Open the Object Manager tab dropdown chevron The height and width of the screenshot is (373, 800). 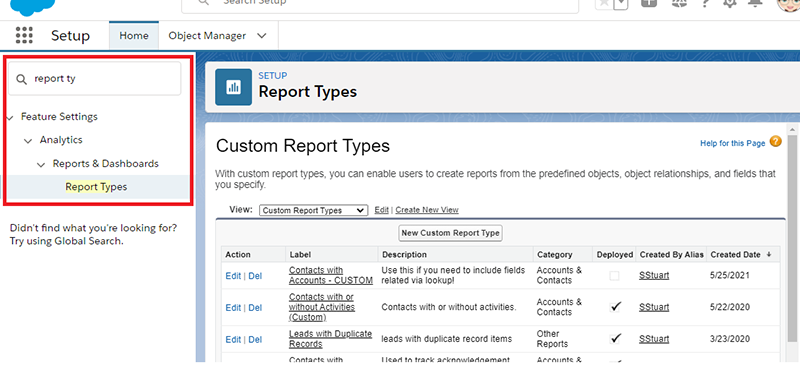pyautogui.click(x=262, y=36)
